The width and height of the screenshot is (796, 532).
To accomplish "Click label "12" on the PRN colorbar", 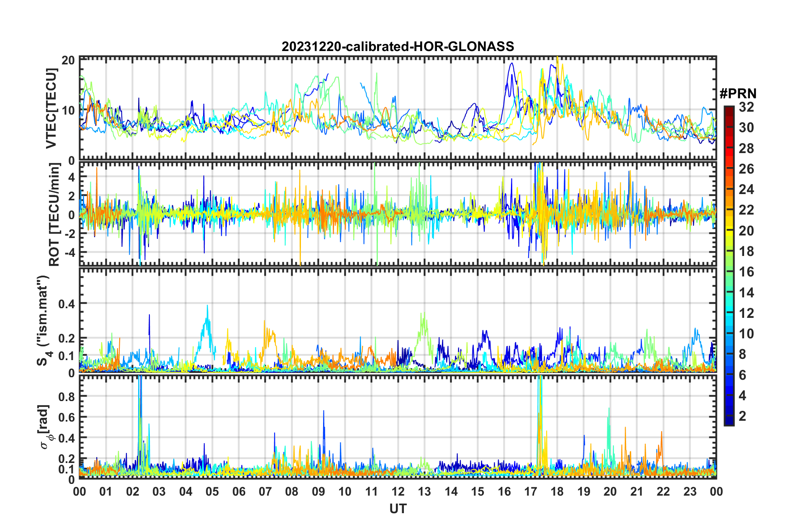I will click(746, 313).
